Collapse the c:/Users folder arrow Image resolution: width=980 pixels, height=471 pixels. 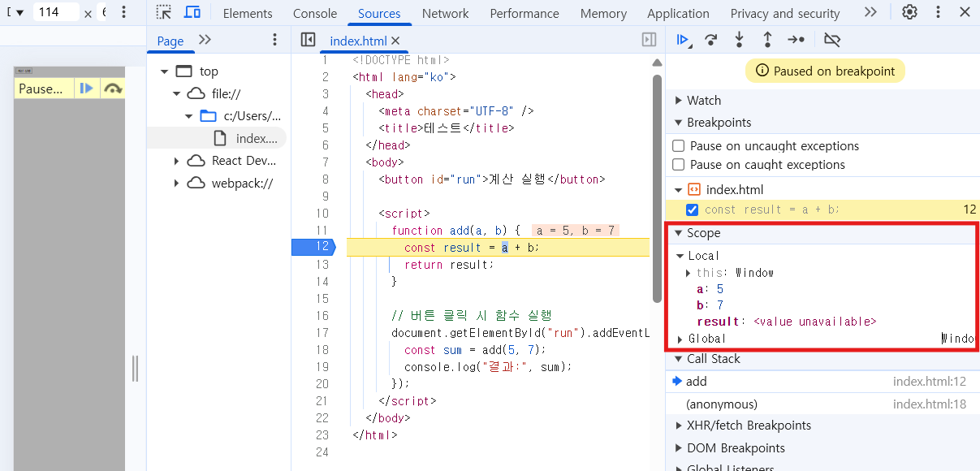188,116
